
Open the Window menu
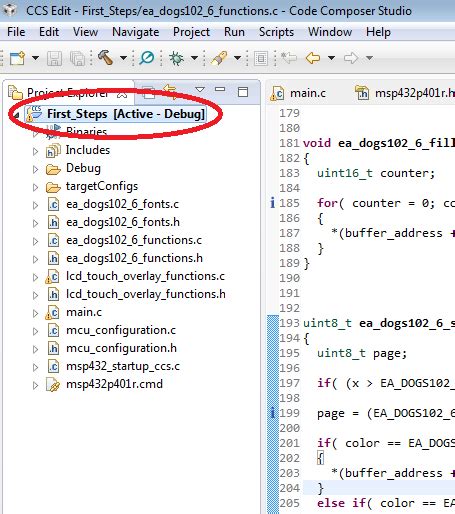pos(330,32)
